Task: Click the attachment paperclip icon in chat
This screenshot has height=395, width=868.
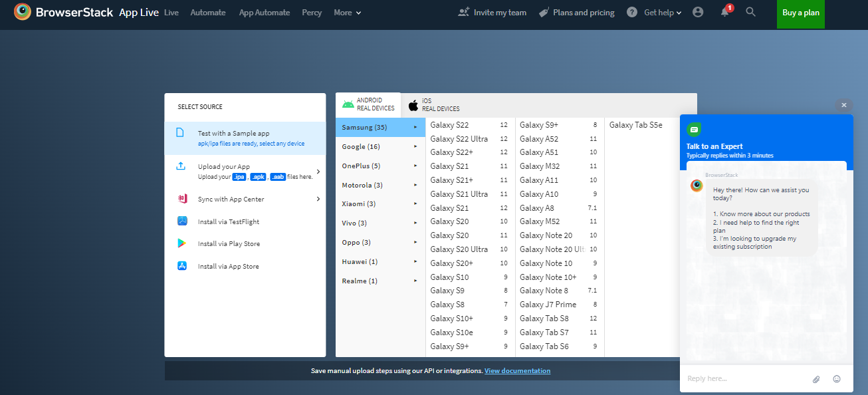Action: pos(816,379)
